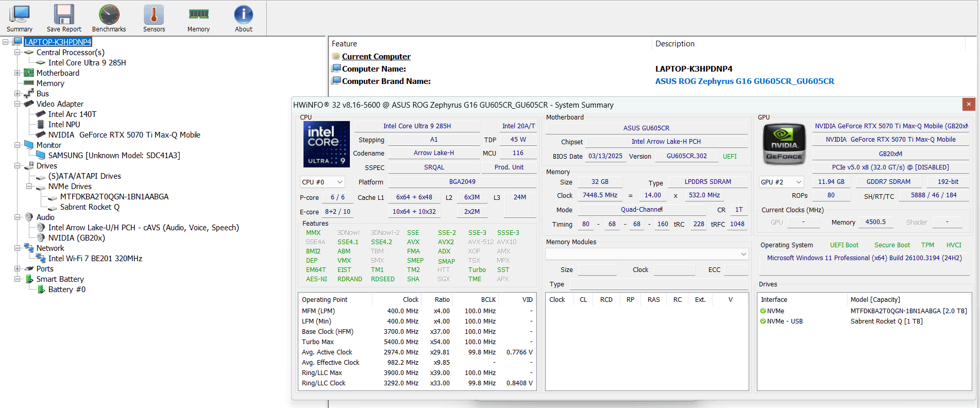Click the GU605CR.302 BIOS version field
Screen dimensions: 980x408
tap(686, 156)
